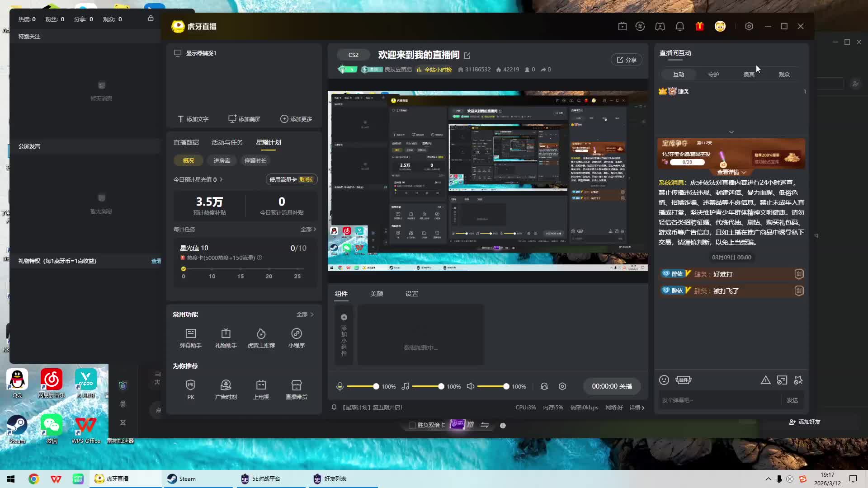Screen dimensions: 868x488
Task: Click the 发个弹幕吧 chat input field
Action: click(719, 400)
